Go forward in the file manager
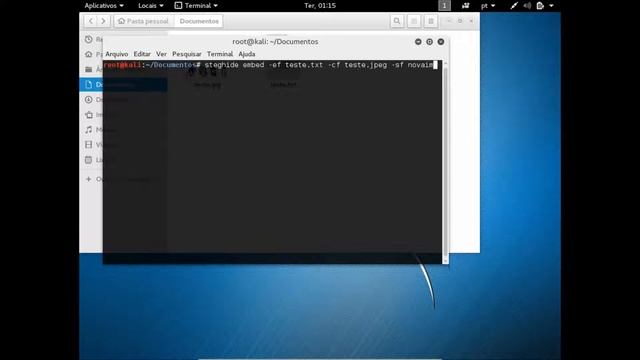The height and width of the screenshot is (360, 640). pos(104,21)
